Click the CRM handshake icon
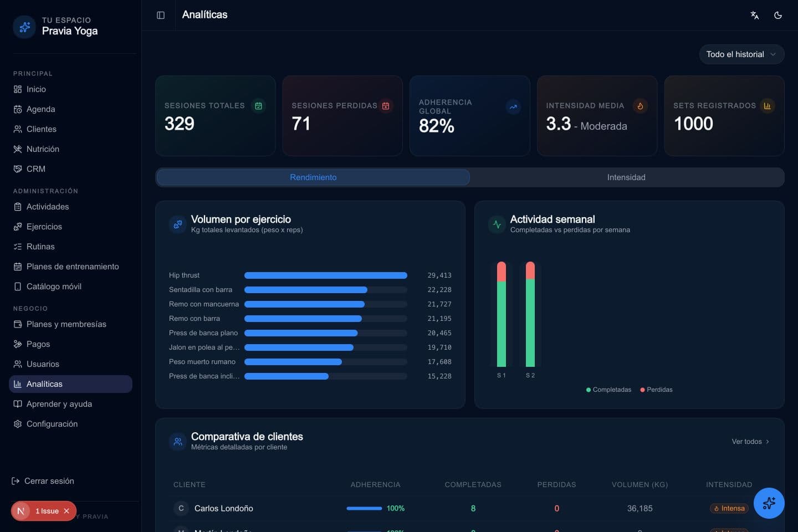The height and width of the screenshot is (532, 798). [18, 169]
